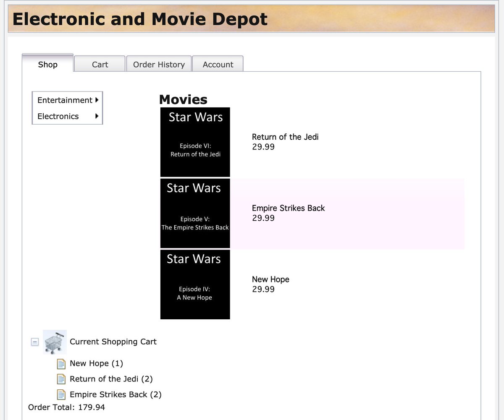Open the Entertainment category menu
Viewport: 504px width, 420px height.
click(x=67, y=100)
